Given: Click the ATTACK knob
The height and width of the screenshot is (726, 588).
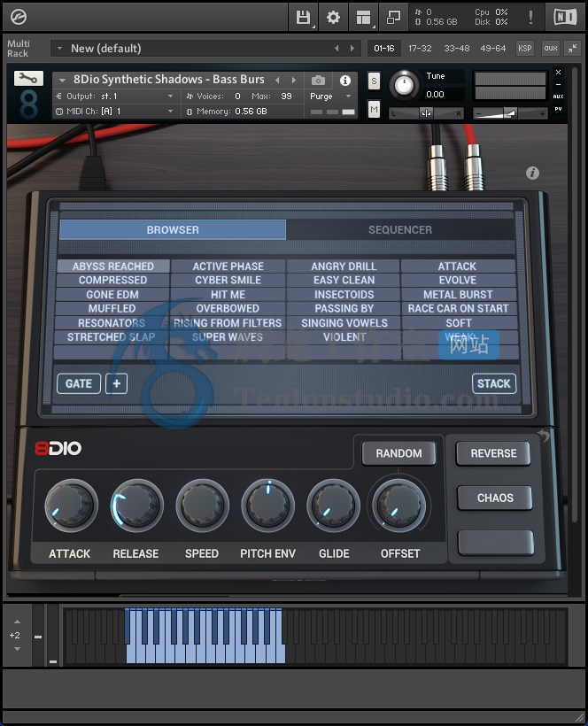Looking at the screenshot, I should (71, 506).
